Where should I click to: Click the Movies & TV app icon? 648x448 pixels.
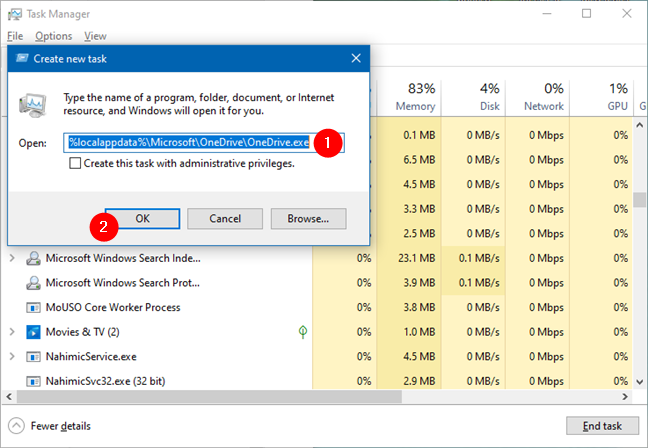(33, 332)
